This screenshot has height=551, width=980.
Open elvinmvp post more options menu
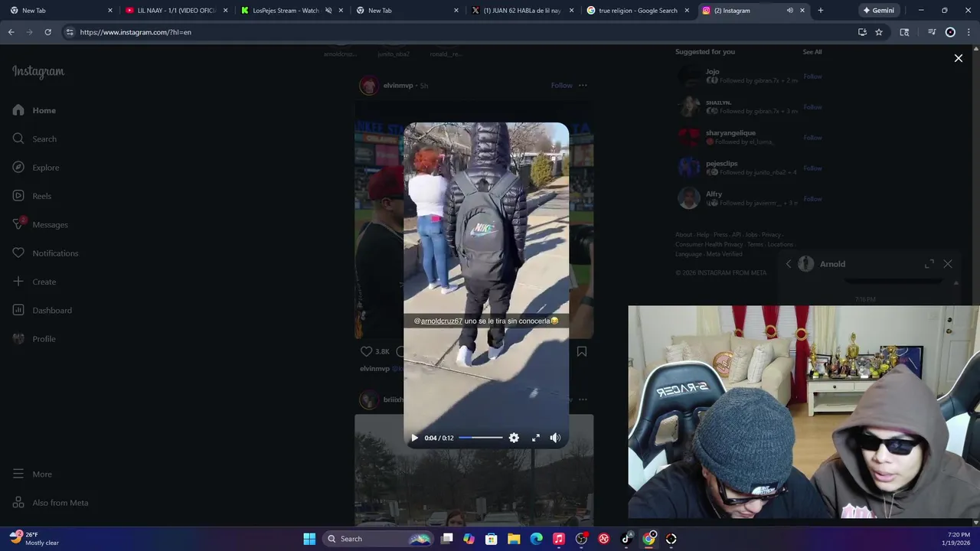583,85
